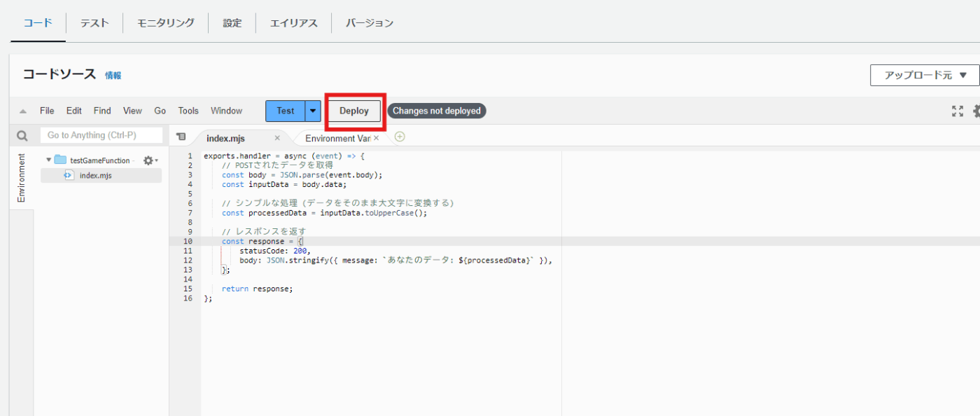Click the コードソース heading
Image resolution: width=980 pixels, height=416 pixels.
[59, 74]
